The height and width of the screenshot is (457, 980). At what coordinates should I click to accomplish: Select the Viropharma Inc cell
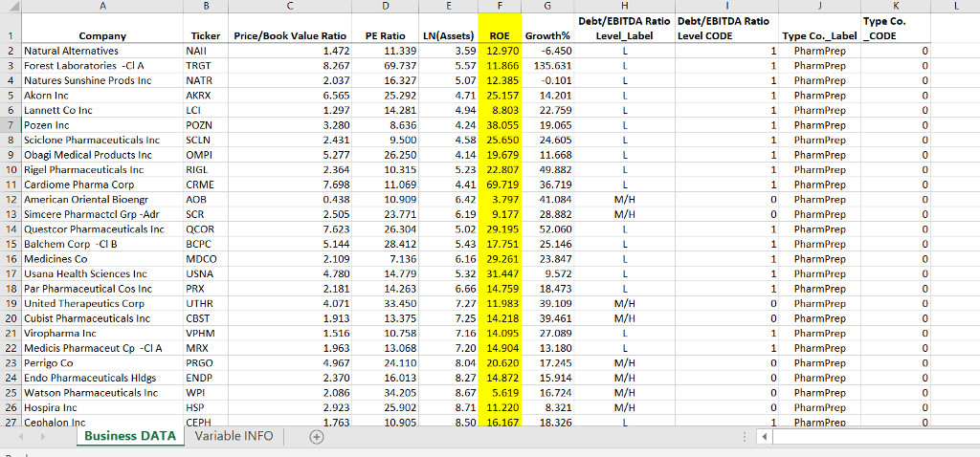(102, 334)
